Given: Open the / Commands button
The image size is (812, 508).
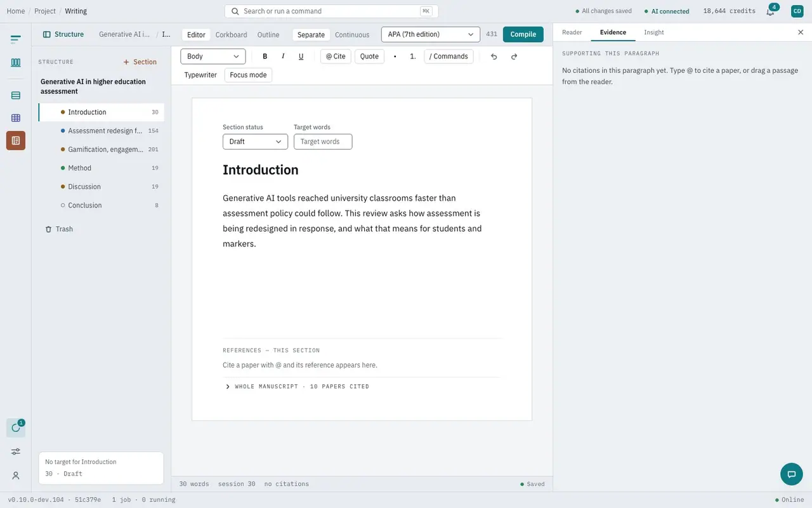Looking at the screenshot, I should coord(449,57).
